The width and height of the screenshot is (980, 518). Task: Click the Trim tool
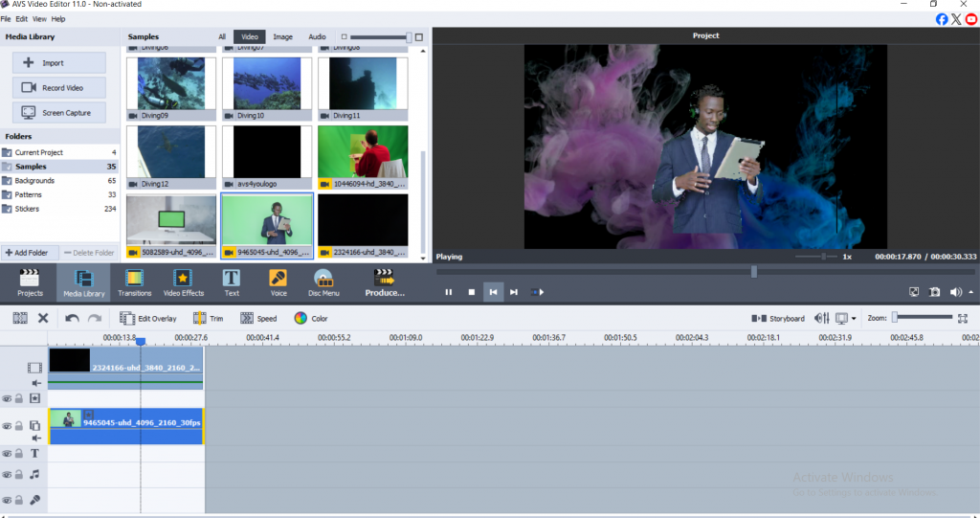click(208, 319)
